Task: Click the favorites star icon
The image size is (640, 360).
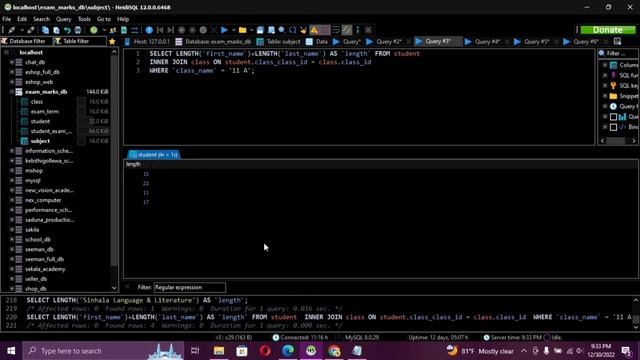Action: [112, 41]
